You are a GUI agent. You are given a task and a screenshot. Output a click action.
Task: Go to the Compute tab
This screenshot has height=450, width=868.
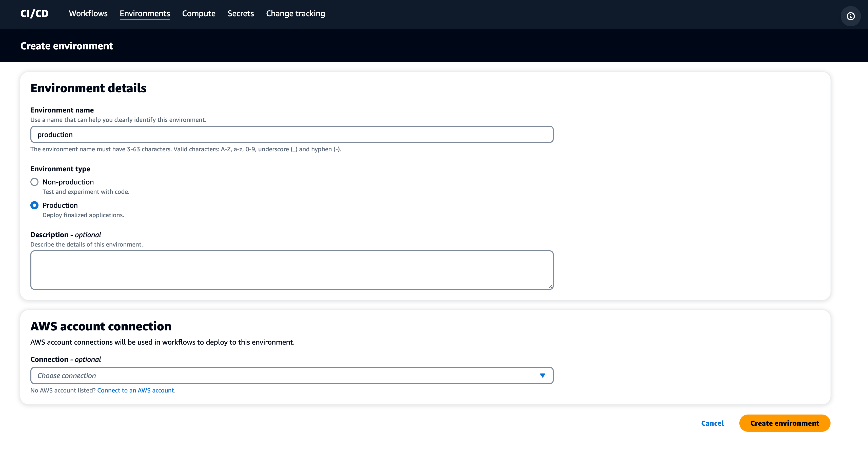(199, 13)
